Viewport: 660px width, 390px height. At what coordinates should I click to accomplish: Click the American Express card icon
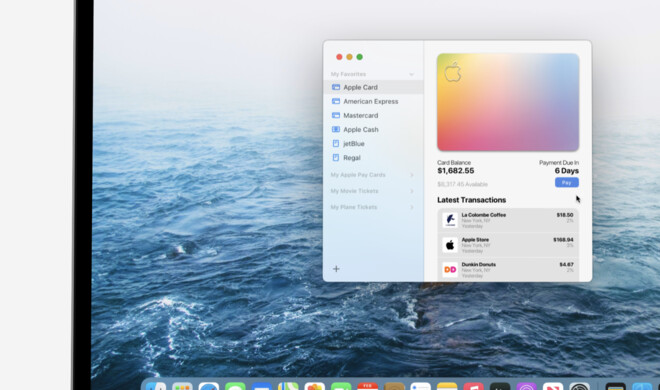[336, 101]
